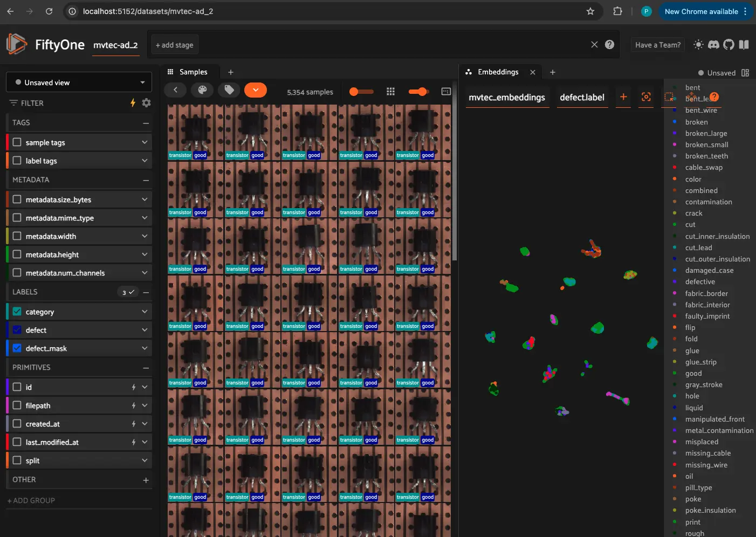Switch to the Embeddings tab

click(x=498, y=72)
